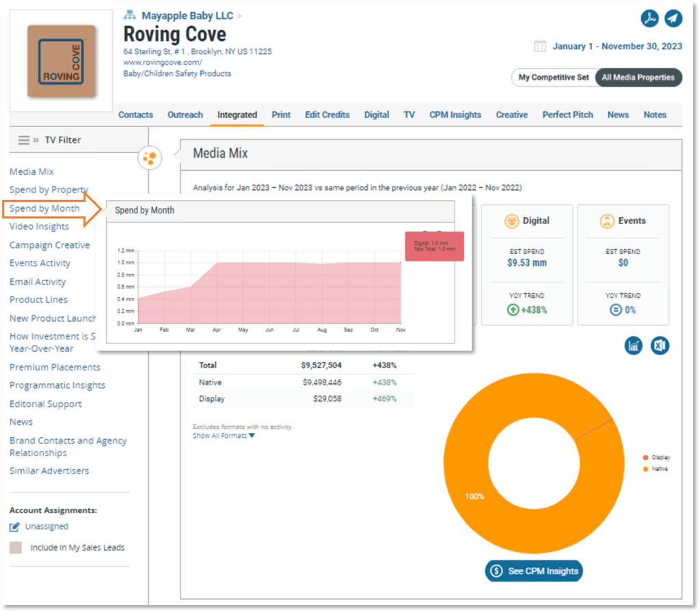
Task: Open the Perfect Pitch tab
Action: (568, 115)
